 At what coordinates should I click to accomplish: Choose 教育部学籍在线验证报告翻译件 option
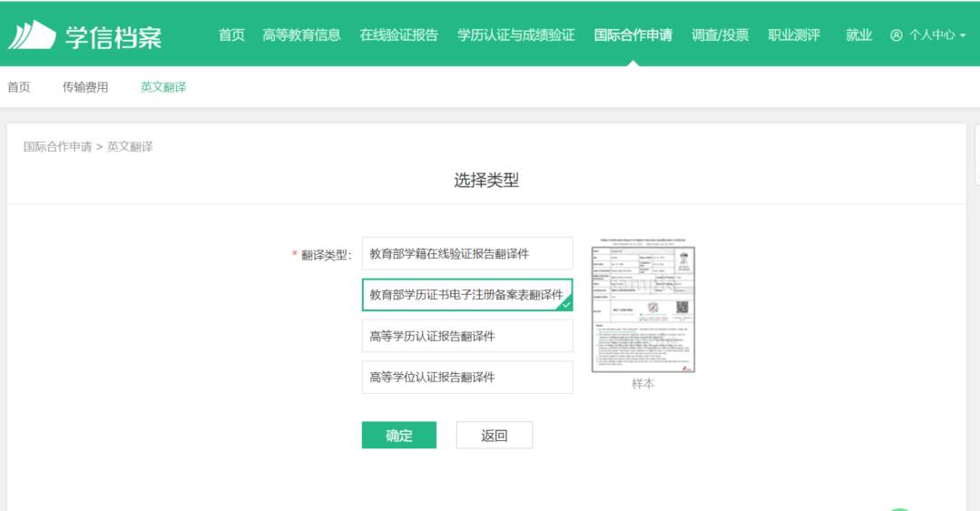coord(467,253)
